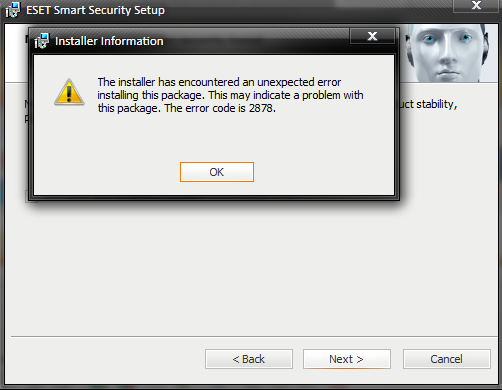Close the Installer Information dialog
Image resolution: width=502 pixels, height=390 pixels.
[372, 36]
